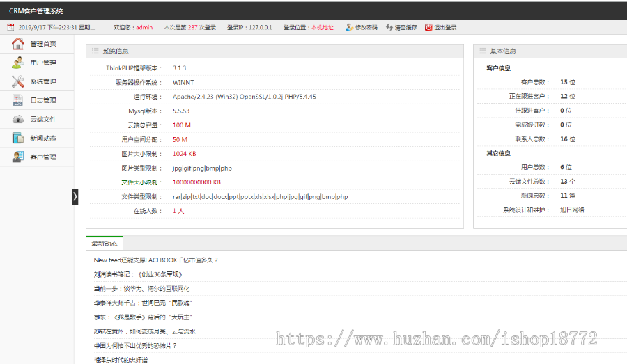
Task: Click the 联系人总数 value 16 位
Action: tap(568, 139)
